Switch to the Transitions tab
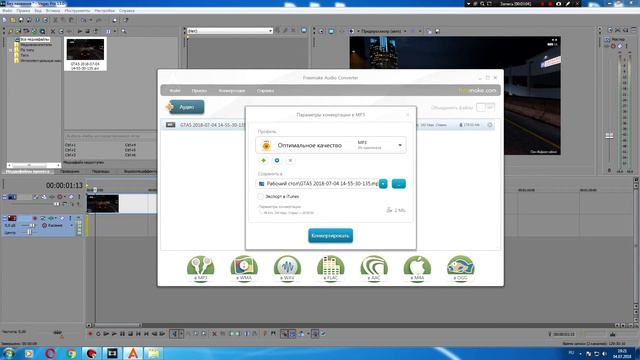640x360 pixels. (100, 172)
